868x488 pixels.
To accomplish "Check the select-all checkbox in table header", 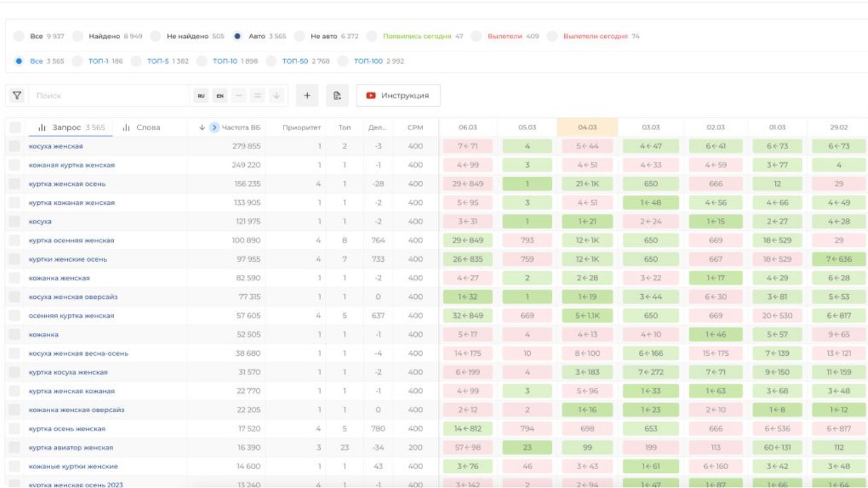I will click(x=15, y=127).
